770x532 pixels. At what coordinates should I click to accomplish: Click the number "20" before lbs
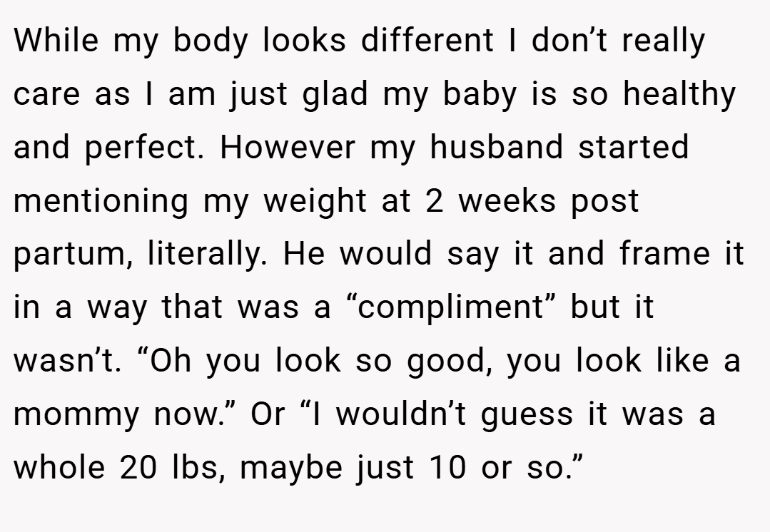coord(138,466)
